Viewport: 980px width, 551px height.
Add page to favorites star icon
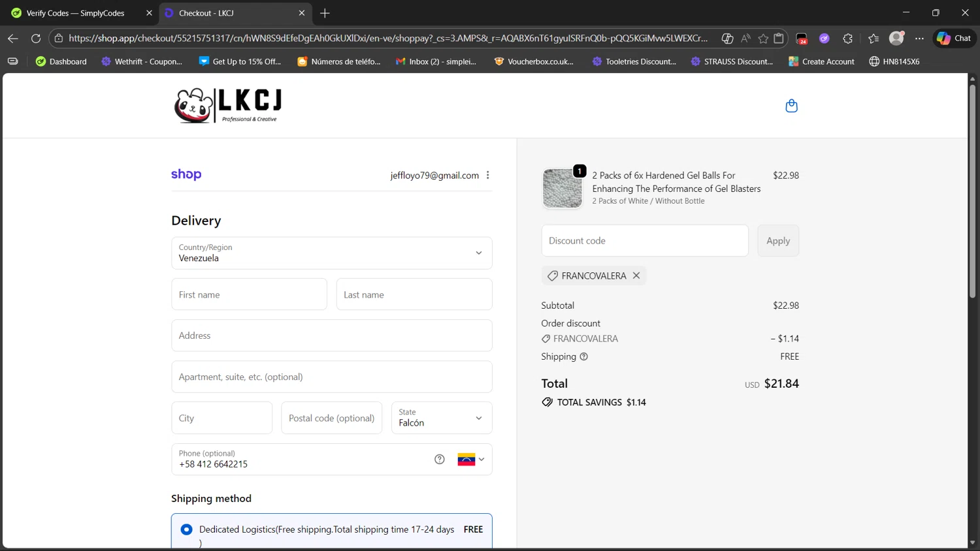pos(763,39)
